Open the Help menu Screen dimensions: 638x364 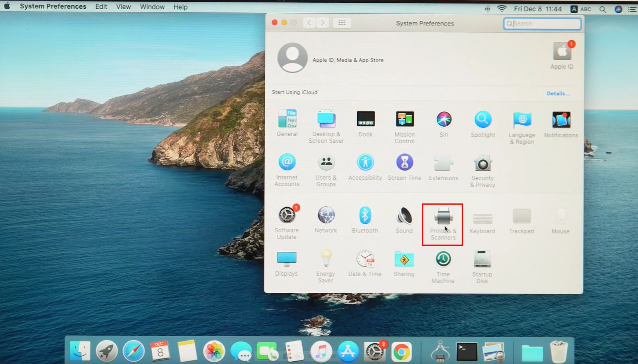181,7
